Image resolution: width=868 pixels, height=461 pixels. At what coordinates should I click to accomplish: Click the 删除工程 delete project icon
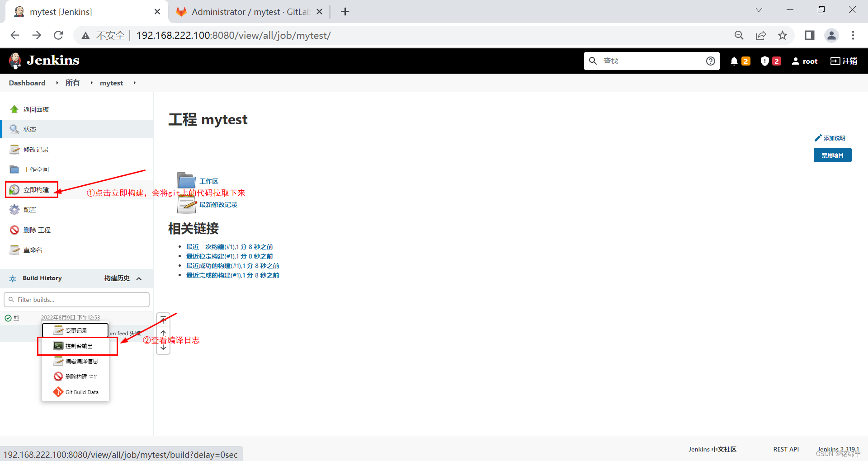(x=14, y=230)
